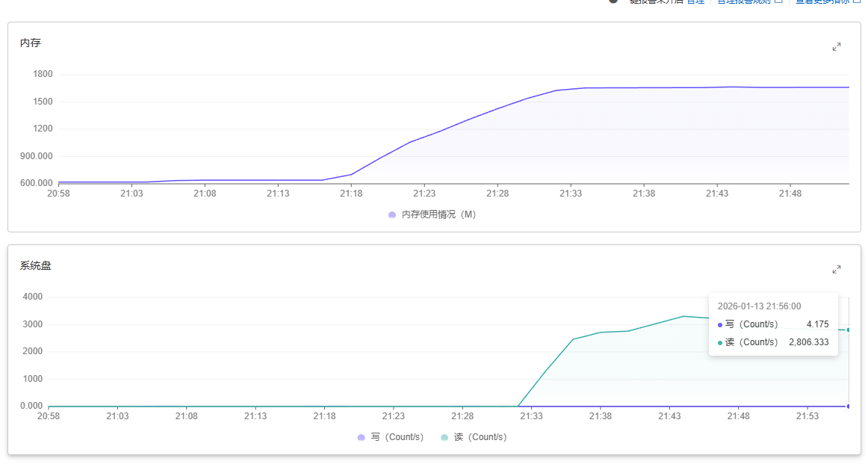The image size is (868, 473).
Task: Click the purple legend dot for 内存使用情况
Action: click(x=392, y=214)
